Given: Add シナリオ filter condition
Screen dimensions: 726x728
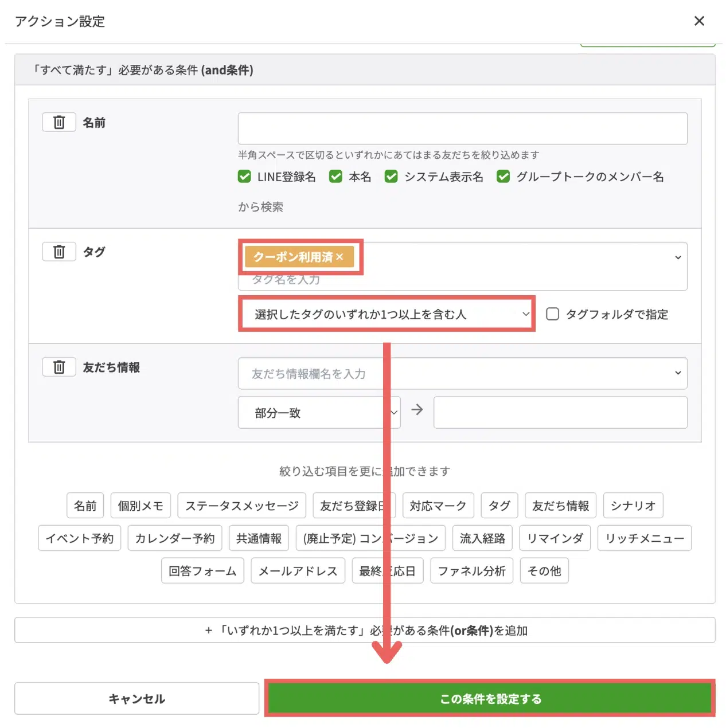Looking at the screenshot, I should click(633, 506).
